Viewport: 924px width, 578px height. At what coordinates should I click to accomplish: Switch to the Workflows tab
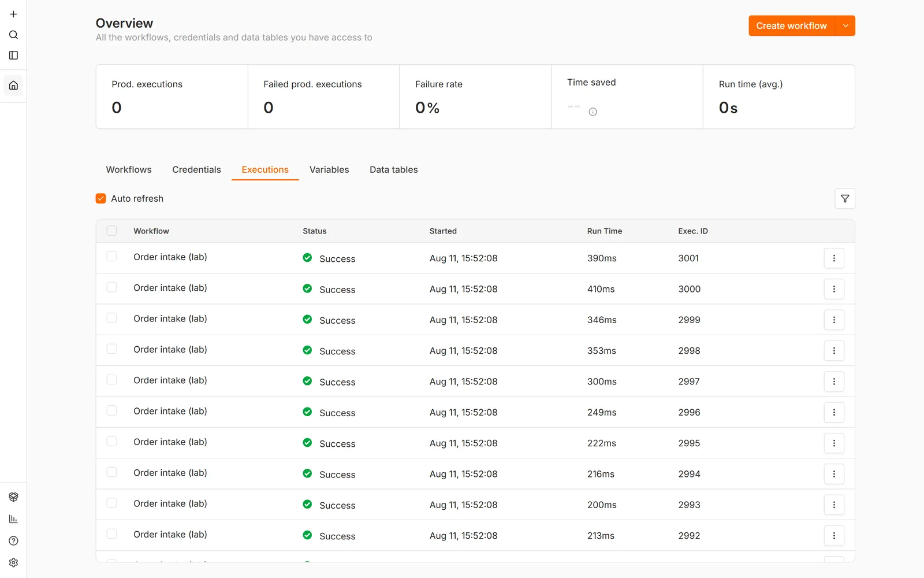pyautogui.click(x=129, y=170)
